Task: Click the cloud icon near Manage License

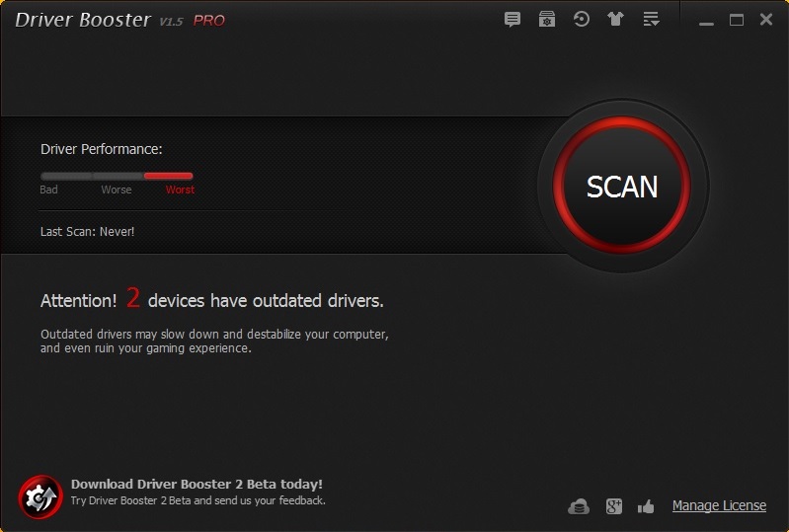Action: coord(579,506)
